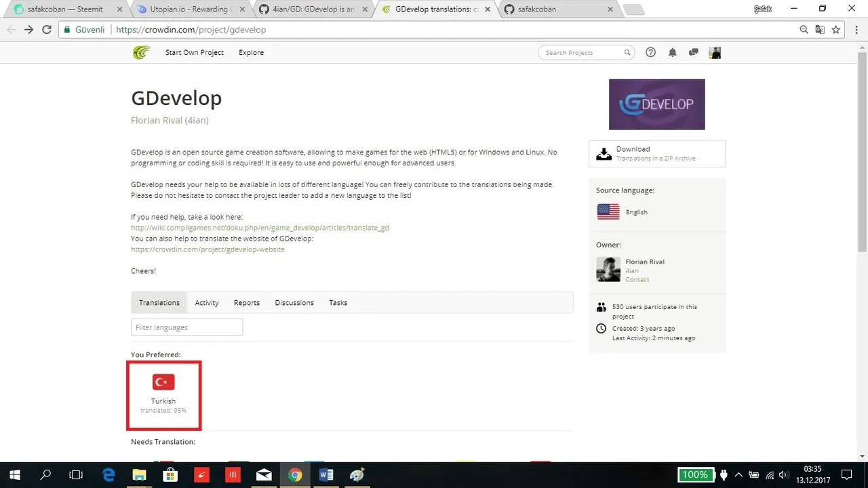Click the English US flag icon
Screen dimensions: 868x488
pyautogui.click(x=608, y=211)
